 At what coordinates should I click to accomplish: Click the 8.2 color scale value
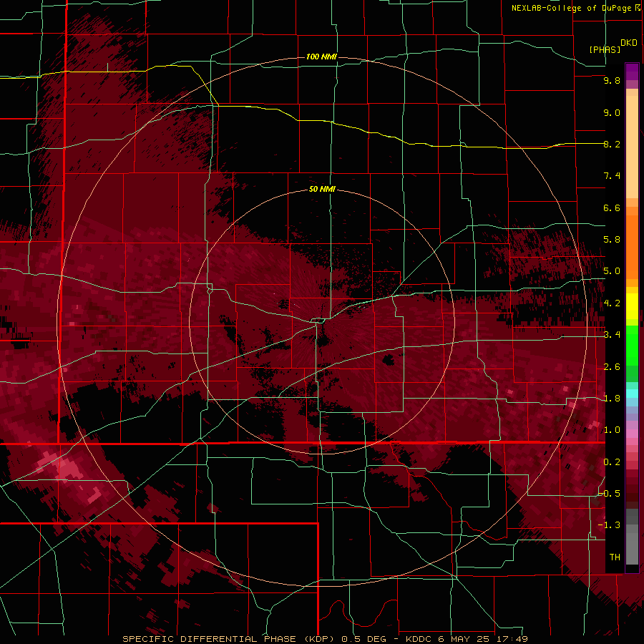612,144
